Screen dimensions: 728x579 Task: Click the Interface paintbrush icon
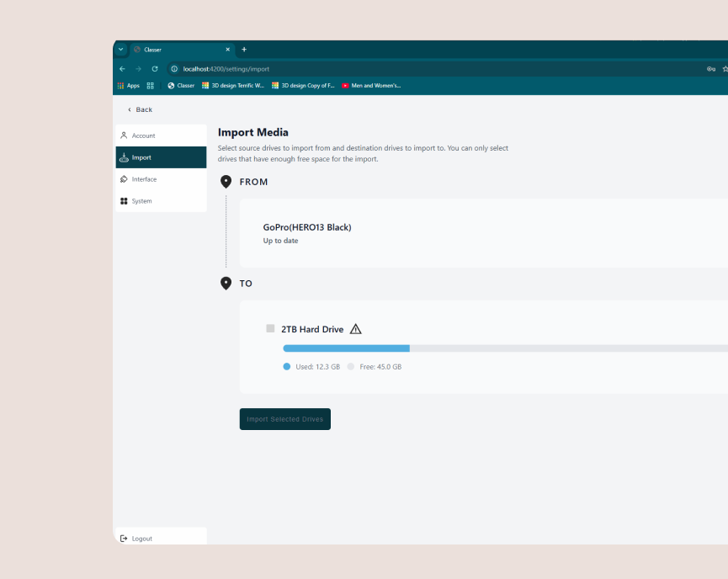click(124, 179)
